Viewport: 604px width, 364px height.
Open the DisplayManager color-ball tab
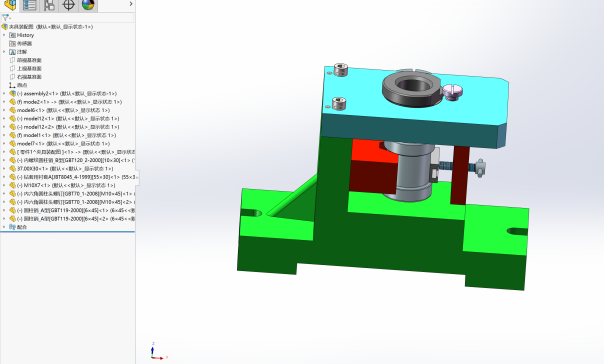point(88,5)
